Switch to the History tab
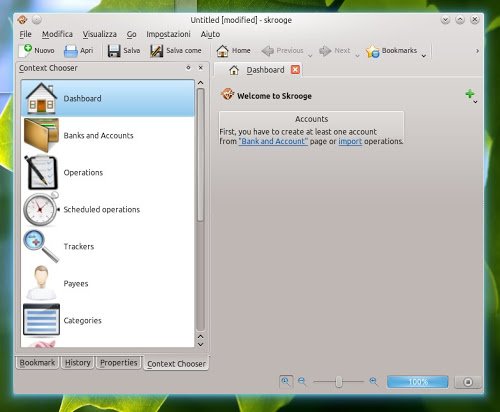Viewport: 500px width, 412px height. click(x=78, y=363)
